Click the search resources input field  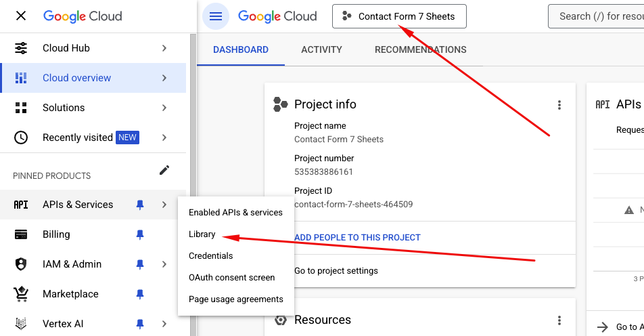coord(596,16)
